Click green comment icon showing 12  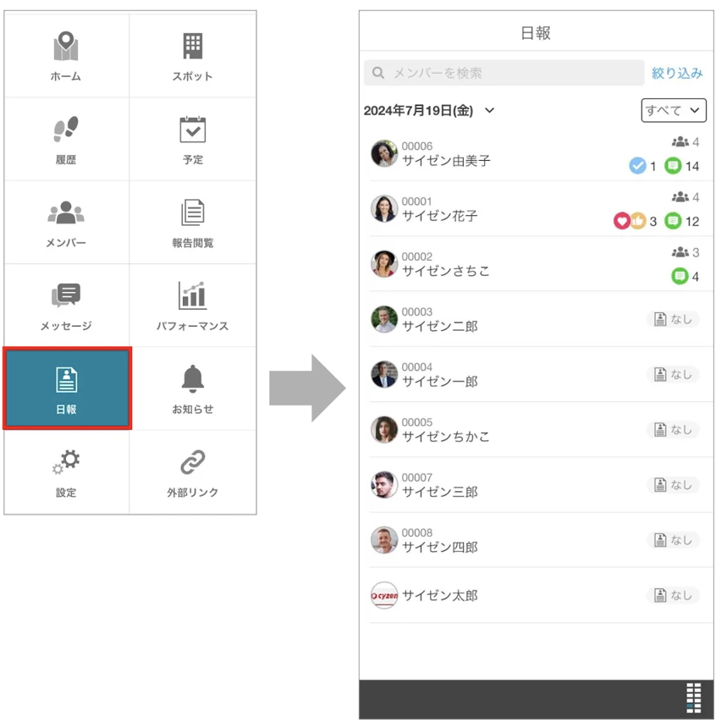(673, 221)
